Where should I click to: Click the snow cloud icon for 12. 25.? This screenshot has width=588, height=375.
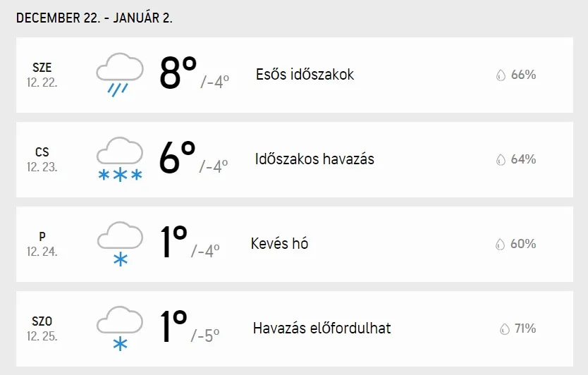click(x=119, y=328)
